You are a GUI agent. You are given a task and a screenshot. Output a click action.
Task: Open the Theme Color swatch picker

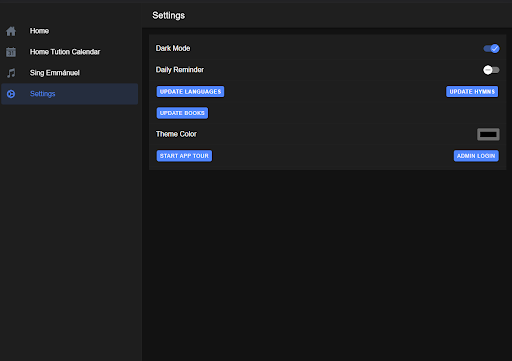[488, 134]
